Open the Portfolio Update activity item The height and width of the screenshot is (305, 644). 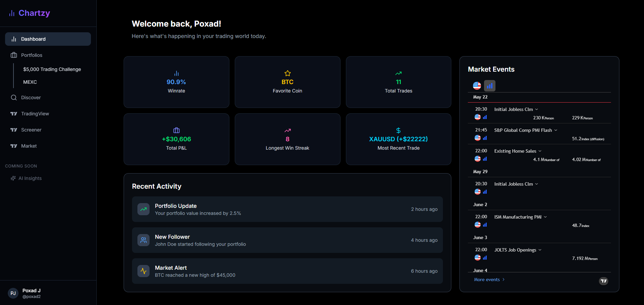pos(287,209)
